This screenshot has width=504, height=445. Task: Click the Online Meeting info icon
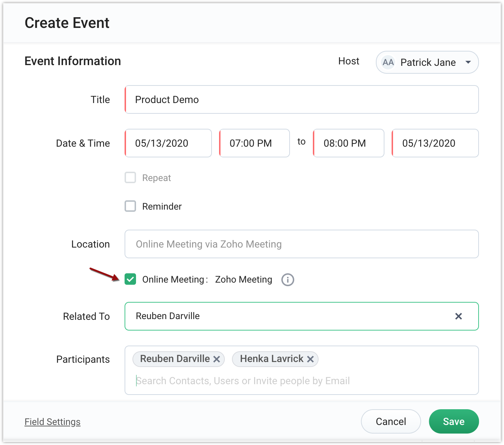pos(287,280)
